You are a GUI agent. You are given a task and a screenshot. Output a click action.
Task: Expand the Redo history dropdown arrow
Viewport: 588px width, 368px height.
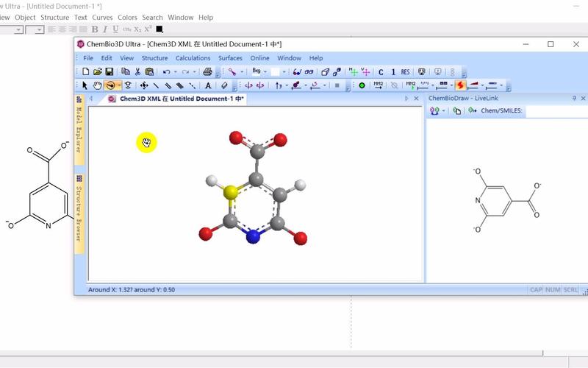click(x=194, y=71)
